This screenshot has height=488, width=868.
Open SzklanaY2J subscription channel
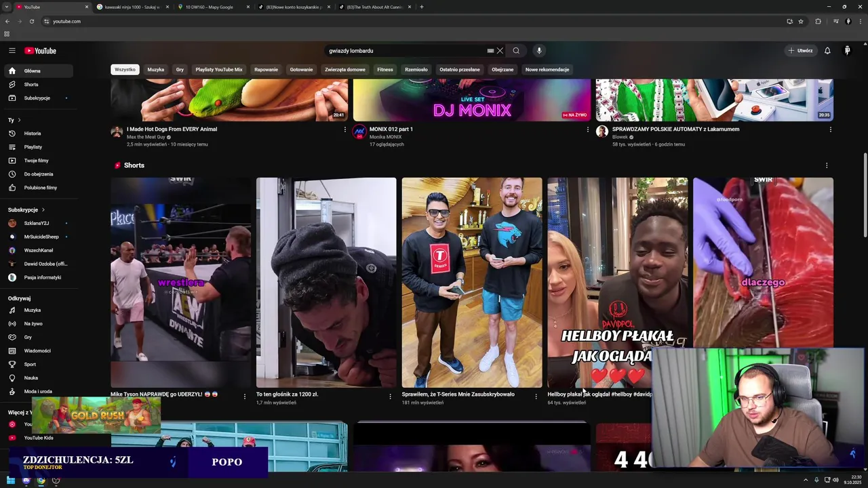(x=38, y=223)
